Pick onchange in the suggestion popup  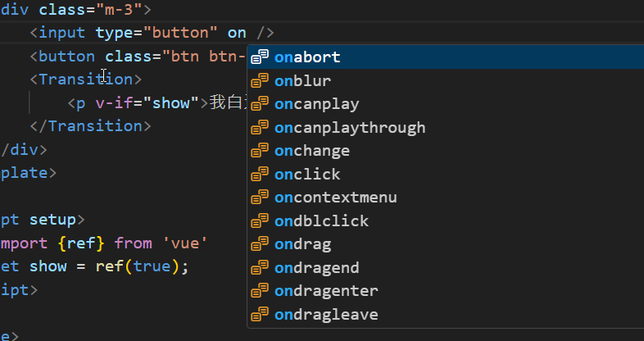tap(311, 151)
